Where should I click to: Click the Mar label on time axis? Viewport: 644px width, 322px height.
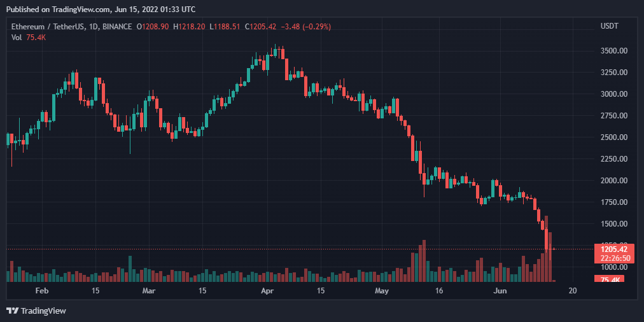point(149,291)
